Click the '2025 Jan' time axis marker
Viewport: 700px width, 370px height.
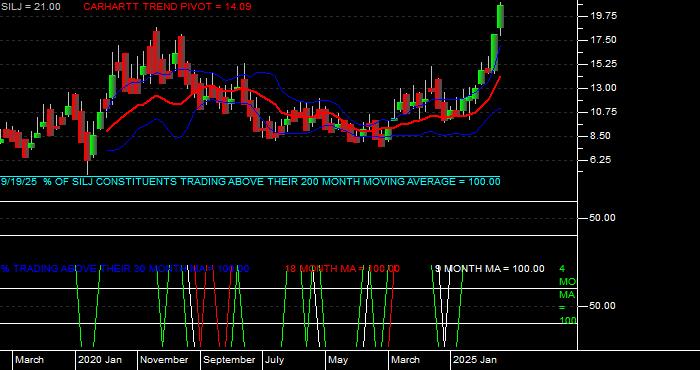475,360
